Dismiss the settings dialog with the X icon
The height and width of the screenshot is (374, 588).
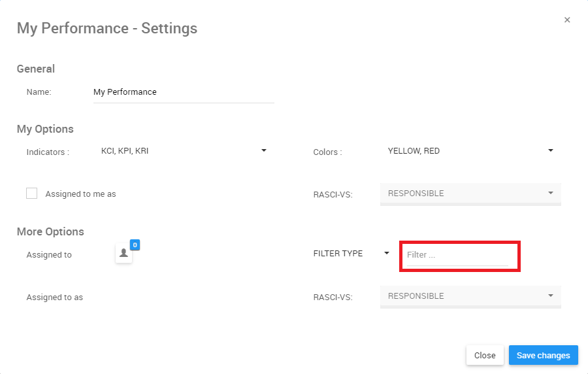point(567,20)
